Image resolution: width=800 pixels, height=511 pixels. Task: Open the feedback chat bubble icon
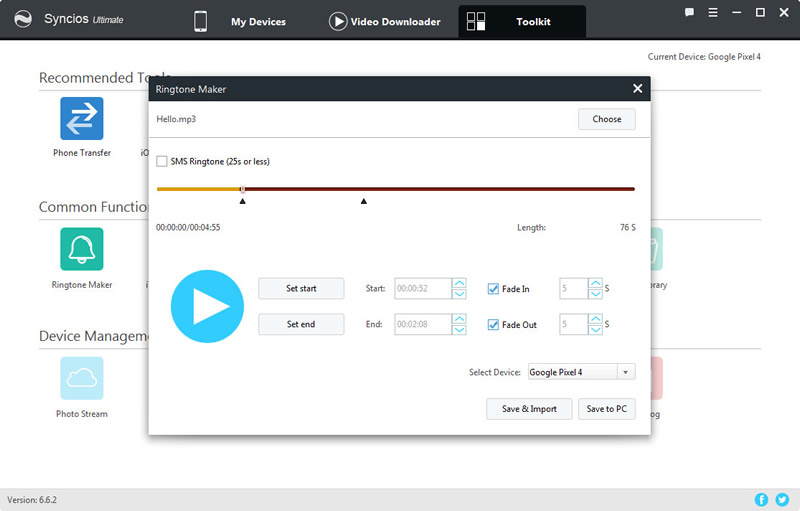point(689,12)
